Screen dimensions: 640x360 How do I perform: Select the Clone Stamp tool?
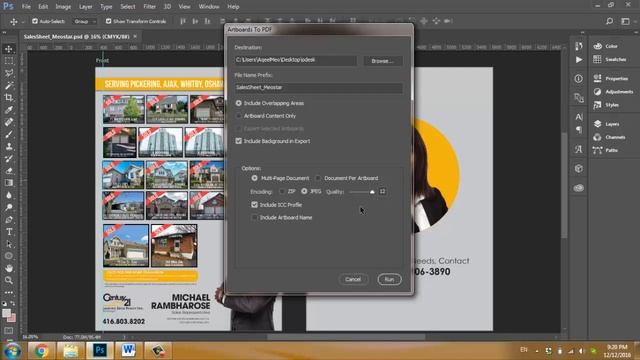pos(9,147)
